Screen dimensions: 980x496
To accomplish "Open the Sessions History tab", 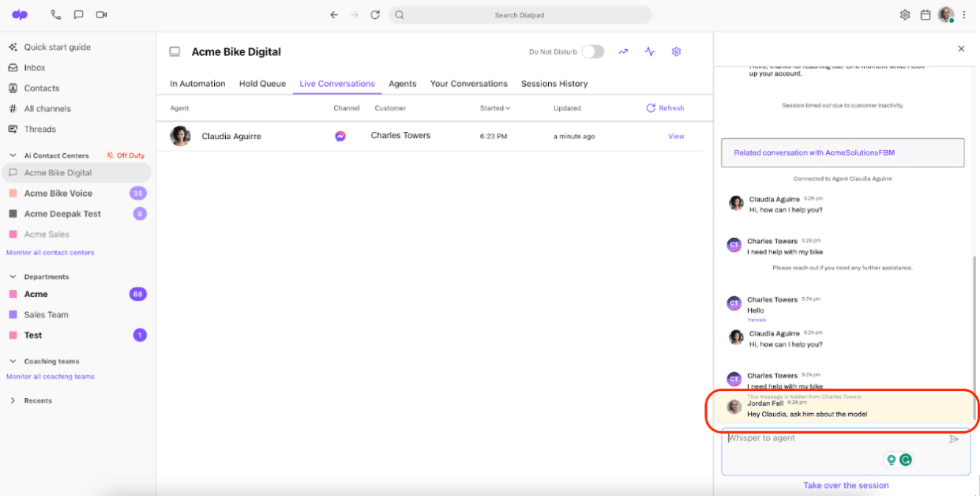I will click(x=554, y=84).
